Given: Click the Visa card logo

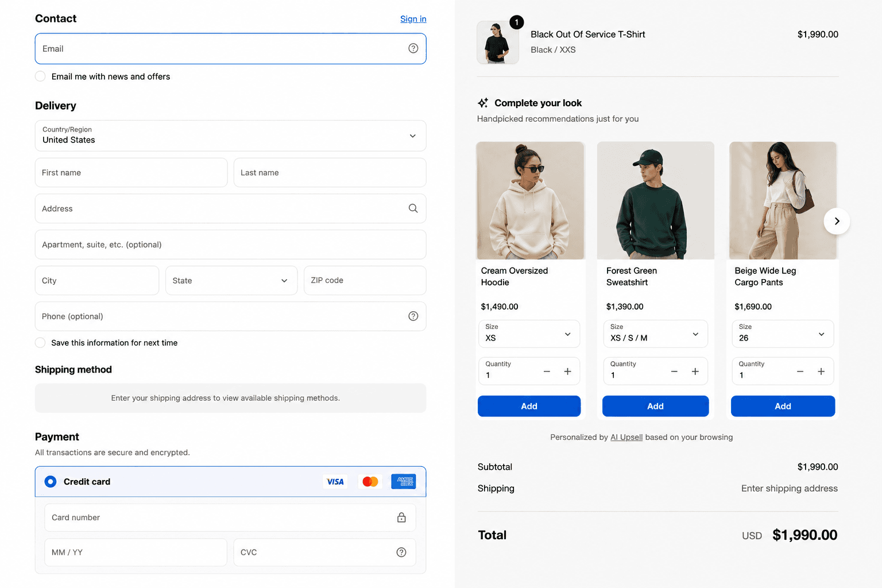Looking at the screenshot, I should coord(335,482).
